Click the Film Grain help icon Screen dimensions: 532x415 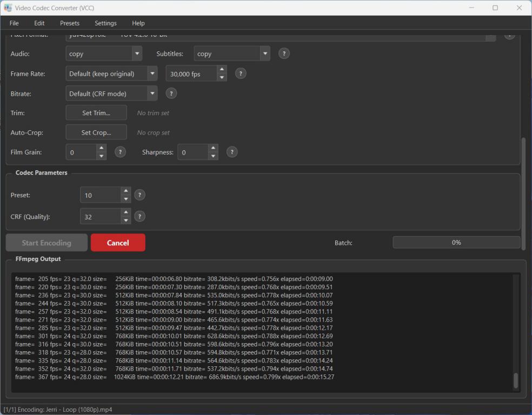[x=120, y=152]
